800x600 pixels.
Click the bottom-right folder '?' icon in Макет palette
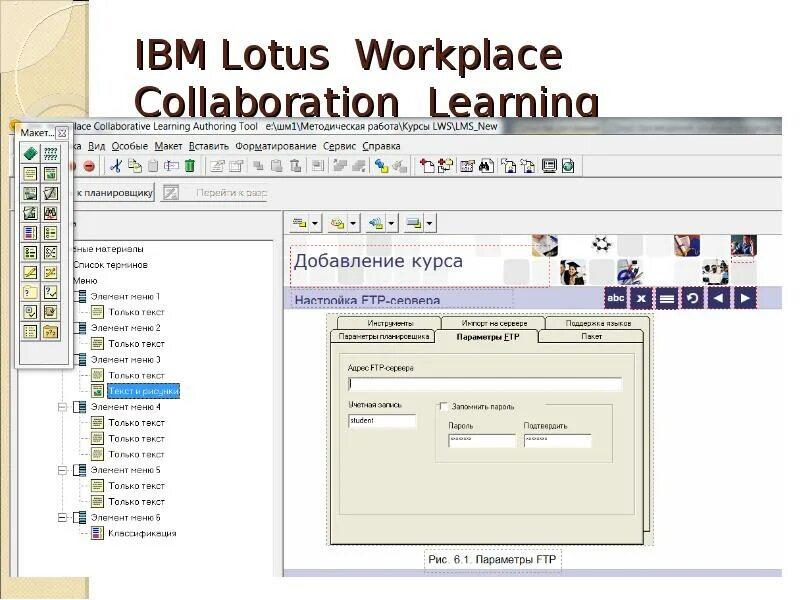tap(51, 332)
